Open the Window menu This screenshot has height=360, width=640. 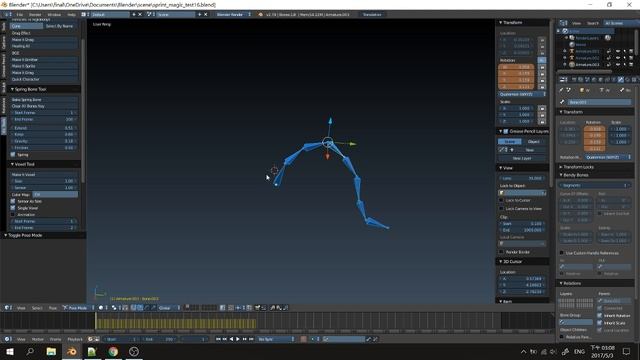54,14
